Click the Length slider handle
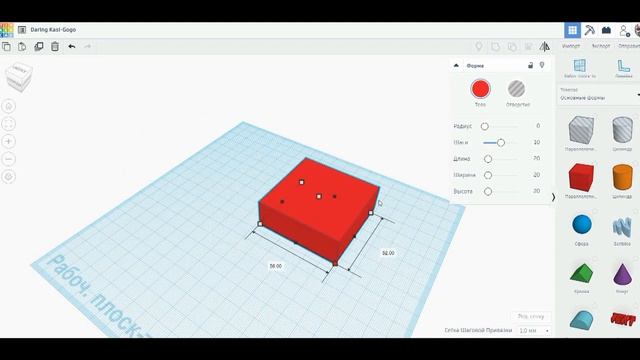Viewport: 640px width, 360px height. pyautogui.click(x=488, y=159)
